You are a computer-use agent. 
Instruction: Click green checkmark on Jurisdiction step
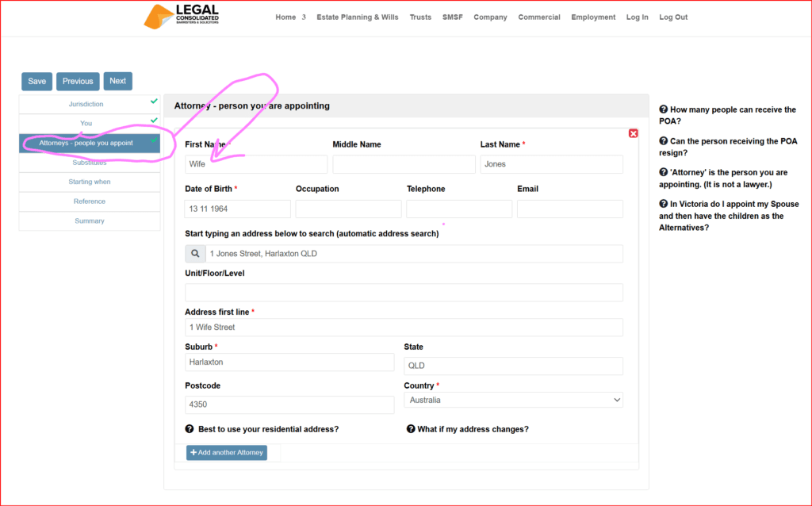[x=154, y=102]
